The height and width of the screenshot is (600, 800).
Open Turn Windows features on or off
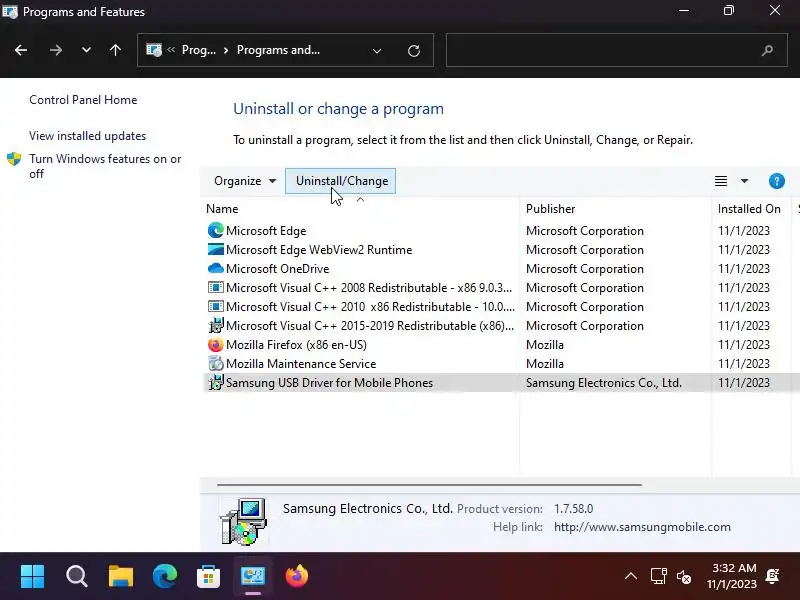[x=105, y=166]
